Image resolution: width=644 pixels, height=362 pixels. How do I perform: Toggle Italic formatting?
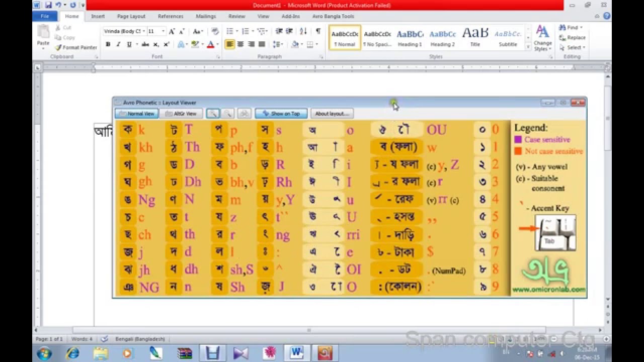point(118,44)
